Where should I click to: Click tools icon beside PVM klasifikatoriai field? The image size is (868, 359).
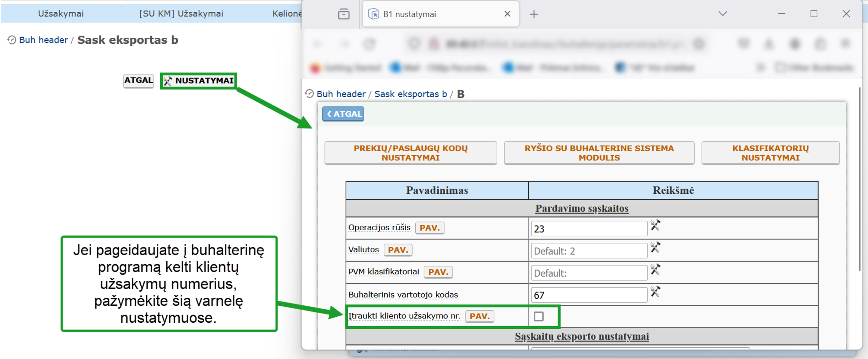coord(655,269)
